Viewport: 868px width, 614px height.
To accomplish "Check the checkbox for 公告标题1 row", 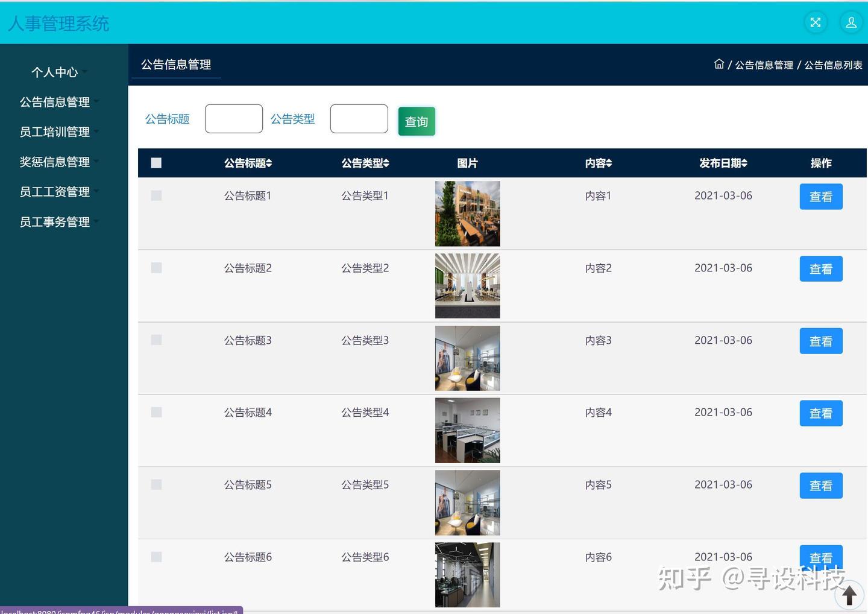I will click(x=156, y=195).
